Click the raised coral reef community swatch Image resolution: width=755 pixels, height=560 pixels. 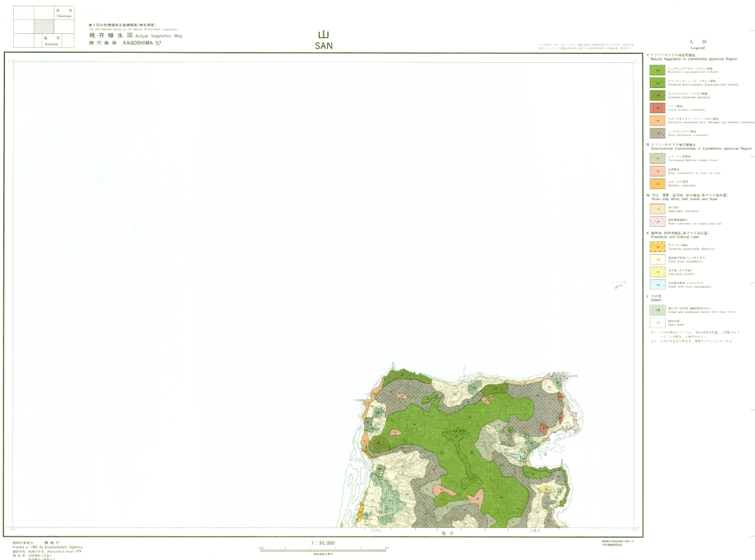658,221
